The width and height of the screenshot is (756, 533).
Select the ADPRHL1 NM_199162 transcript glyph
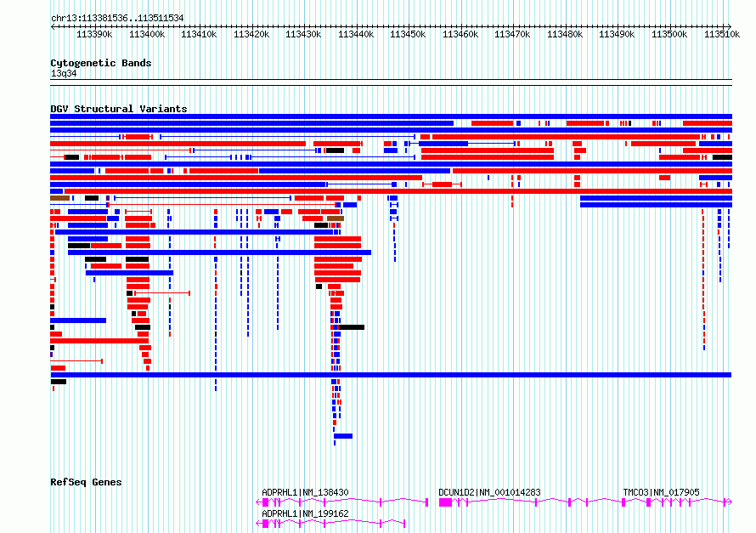point(330,524)
